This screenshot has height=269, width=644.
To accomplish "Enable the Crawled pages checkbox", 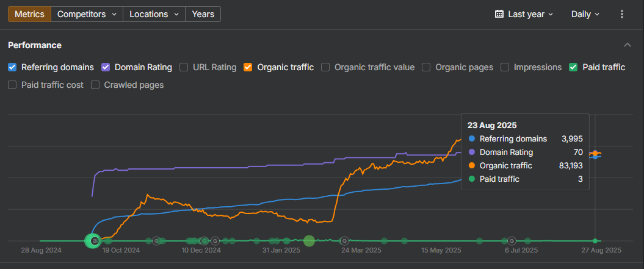I will (95, 85).
